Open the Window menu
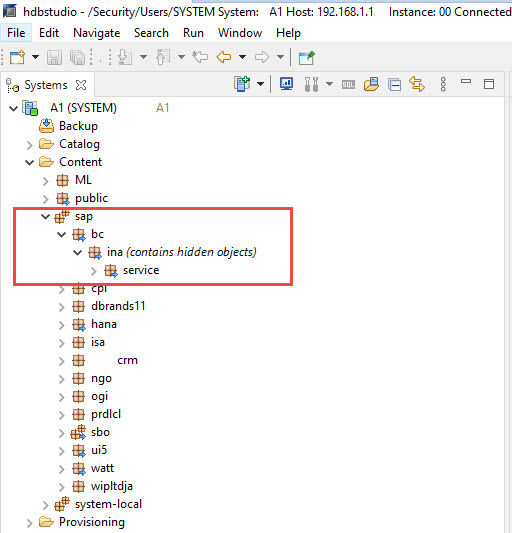 point(240,33)
